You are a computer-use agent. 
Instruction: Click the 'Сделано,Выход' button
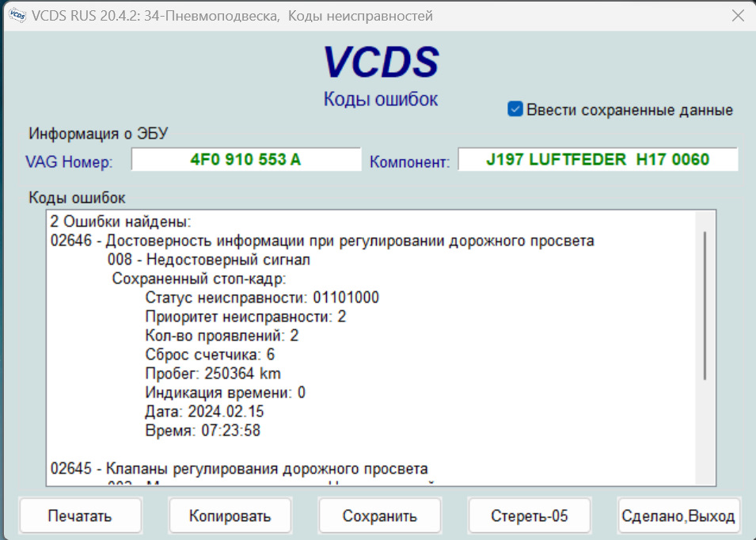(678, 516)
